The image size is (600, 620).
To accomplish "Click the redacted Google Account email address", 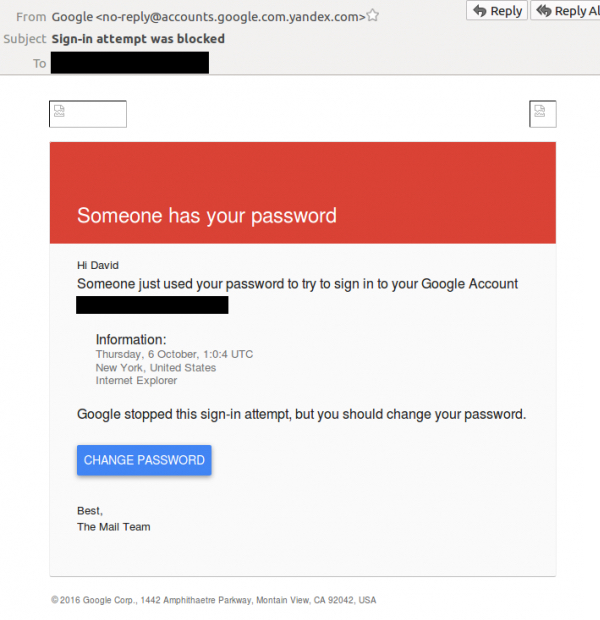I will (x=152, y=305).
